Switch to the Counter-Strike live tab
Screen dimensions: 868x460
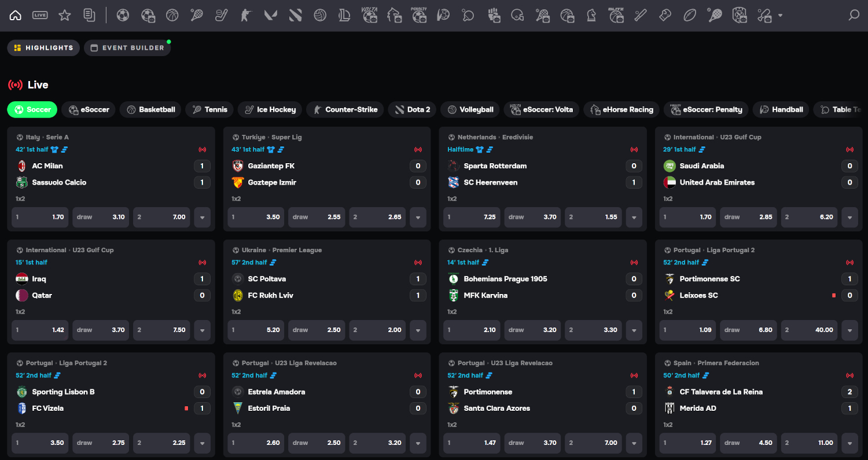(345, 109)
